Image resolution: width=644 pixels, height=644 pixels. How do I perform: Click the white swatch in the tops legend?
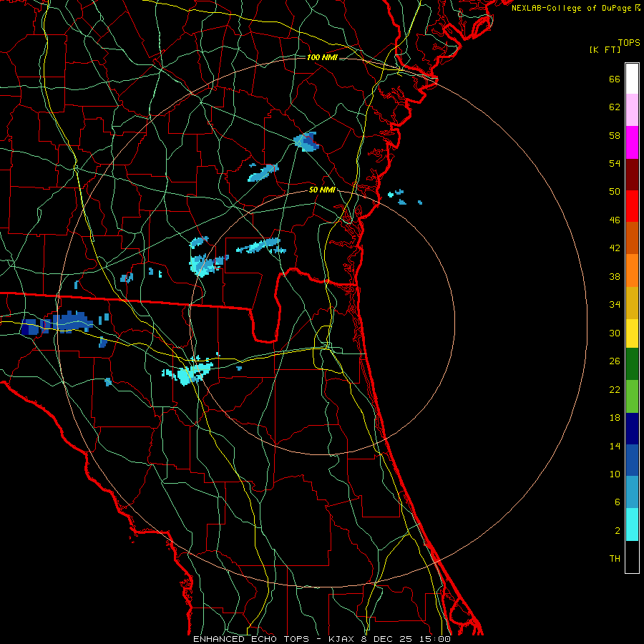(632, 79)
